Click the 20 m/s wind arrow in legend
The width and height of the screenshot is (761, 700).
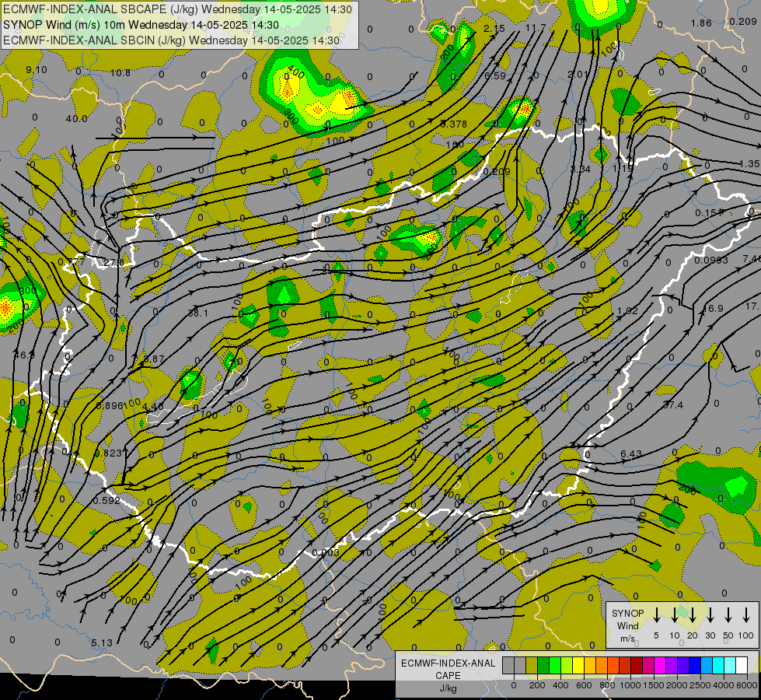coord(692,615)
